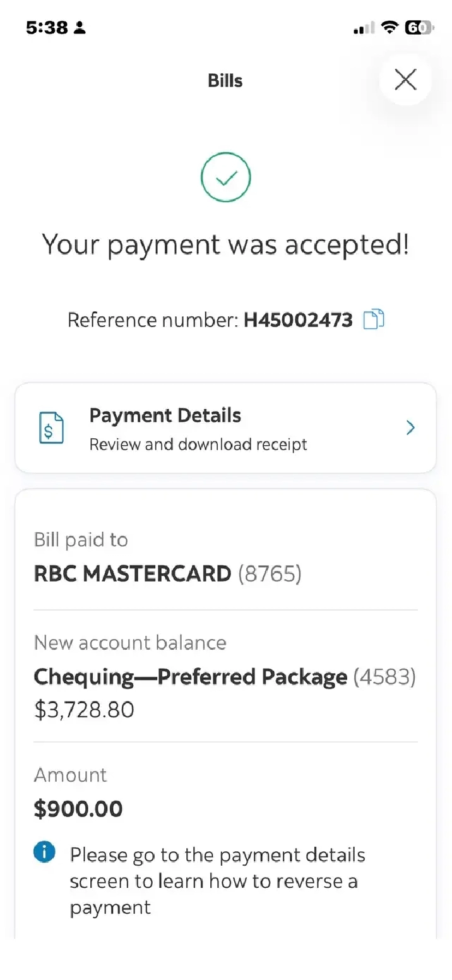Viewport: 452px width, 980px height.
Task: Tap the battery indicator in status bar
Action: [x=419, y=28]
